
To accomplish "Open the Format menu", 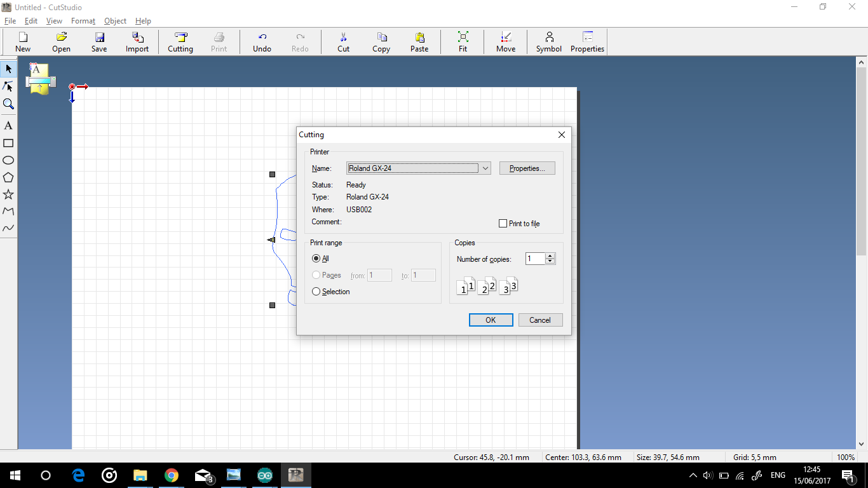I will point(83,21).
